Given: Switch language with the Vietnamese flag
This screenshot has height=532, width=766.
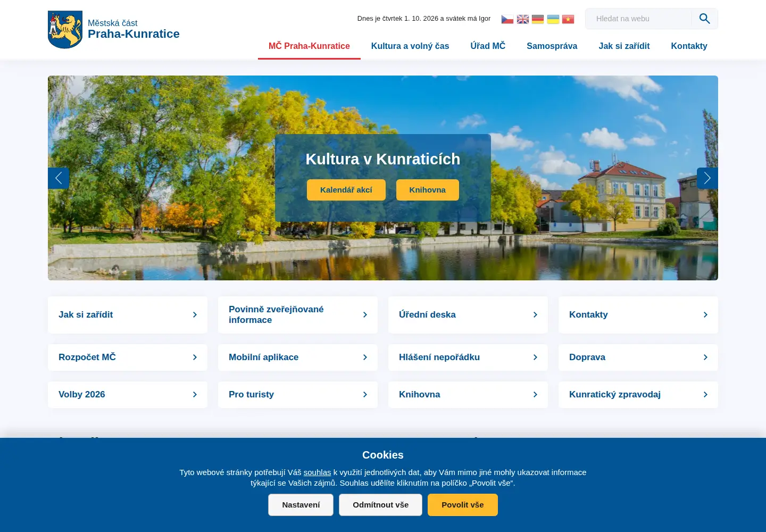Looking at the screenshot, I should tap(568, 19).
